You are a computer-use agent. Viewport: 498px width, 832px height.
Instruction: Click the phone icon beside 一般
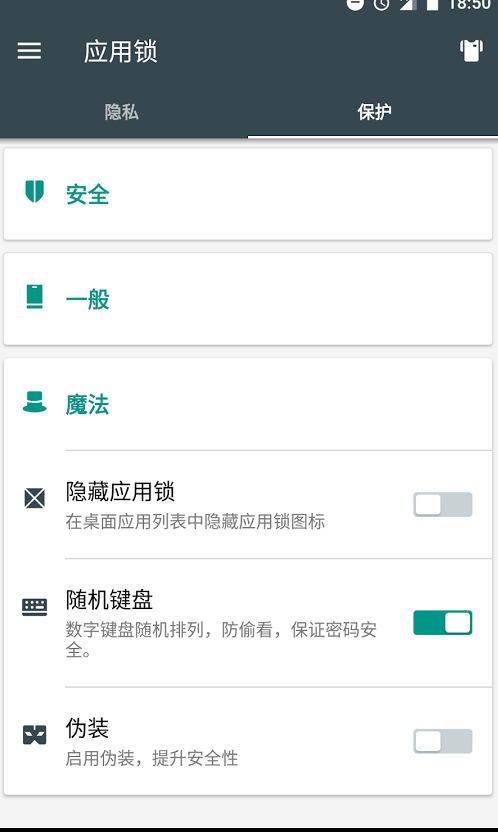pos(34,297)
